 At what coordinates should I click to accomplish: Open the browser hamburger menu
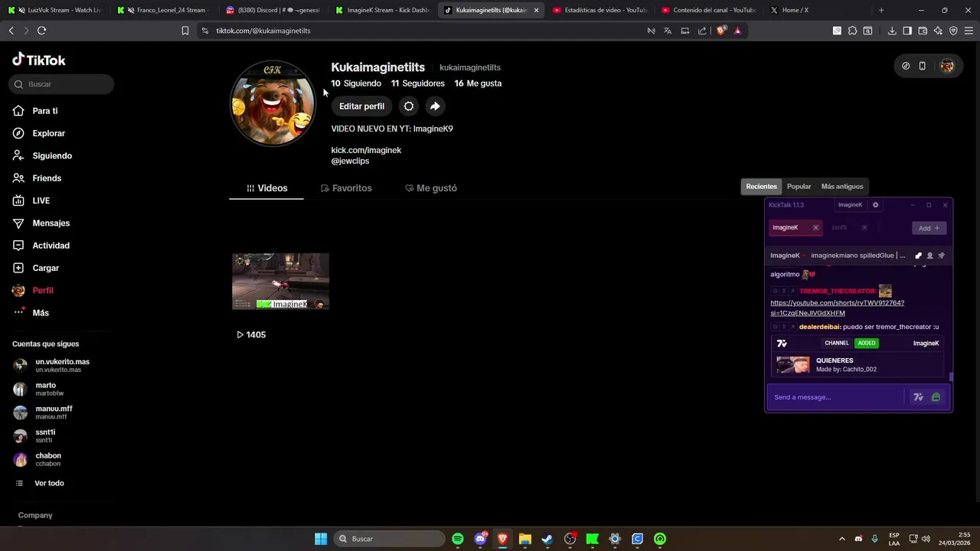(969, 31)
